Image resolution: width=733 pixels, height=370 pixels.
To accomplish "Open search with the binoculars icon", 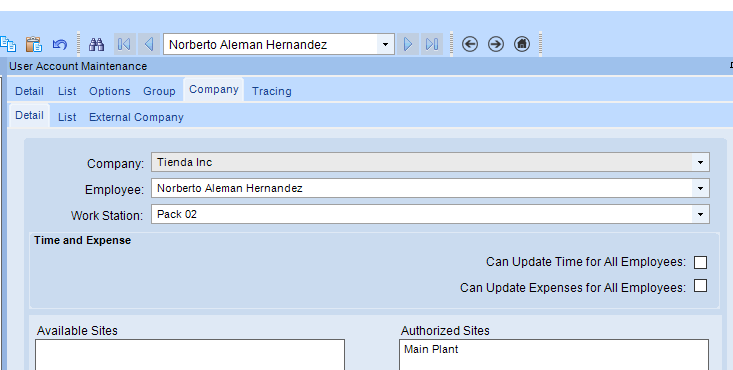I will click(97, 44).
